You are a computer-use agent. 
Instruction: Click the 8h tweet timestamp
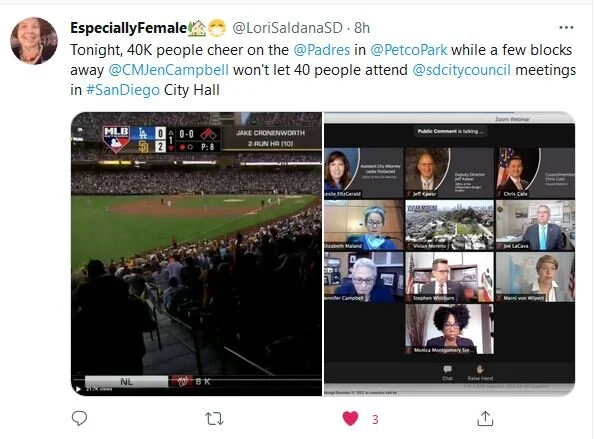pyautogui.click(x=362, y=28)
